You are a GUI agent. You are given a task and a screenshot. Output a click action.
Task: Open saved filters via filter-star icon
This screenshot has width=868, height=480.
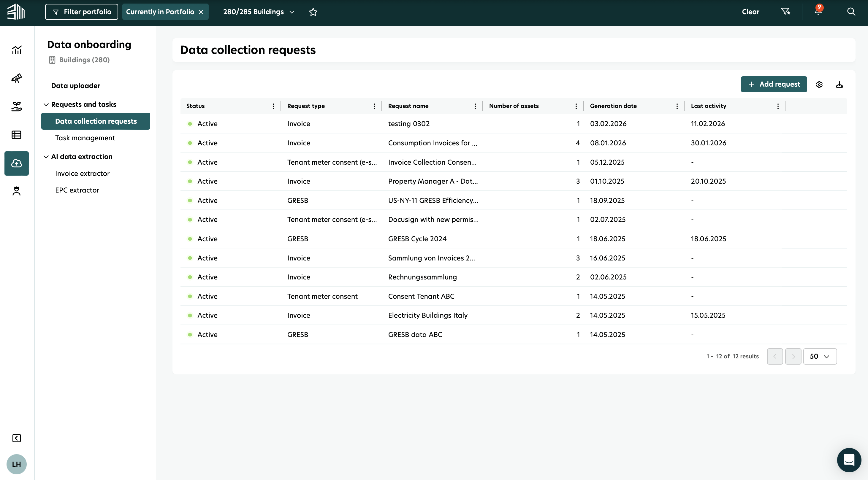click(x=786, y=12)
